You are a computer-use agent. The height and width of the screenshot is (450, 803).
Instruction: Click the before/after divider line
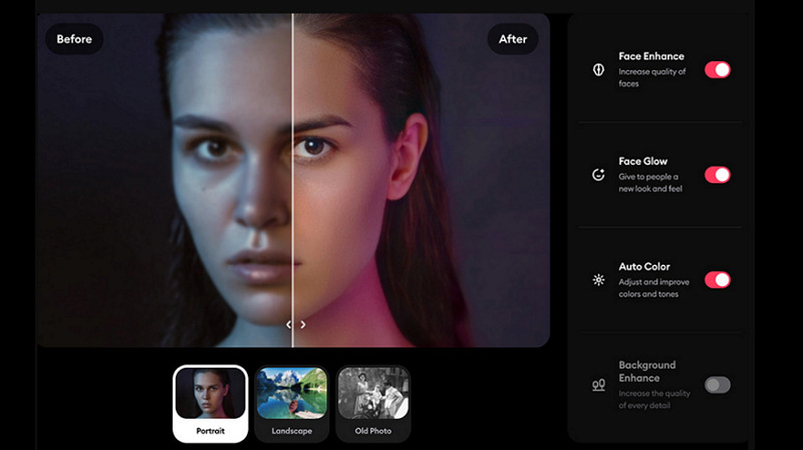tap(292, 180)
